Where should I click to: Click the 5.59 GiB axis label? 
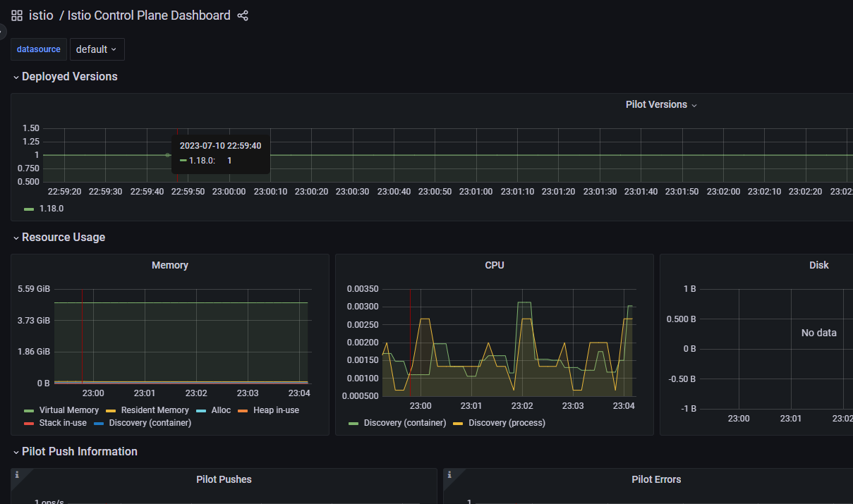33,289
